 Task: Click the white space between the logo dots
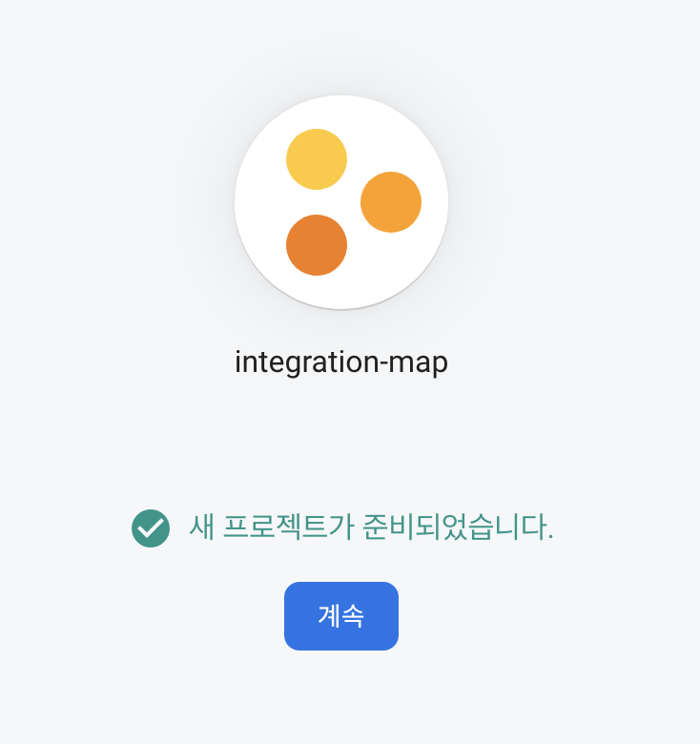[x=344, y=202]
